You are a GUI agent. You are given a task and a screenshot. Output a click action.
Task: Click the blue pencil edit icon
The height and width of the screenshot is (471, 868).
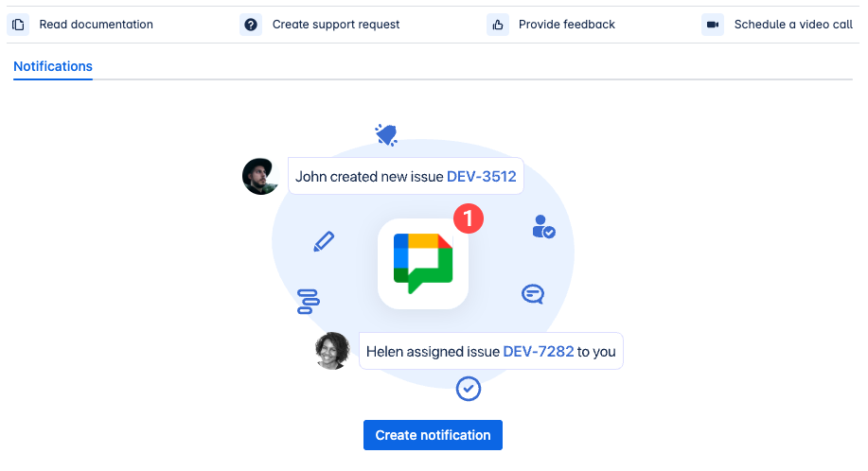pyautogui.click(x=324, y=242)
